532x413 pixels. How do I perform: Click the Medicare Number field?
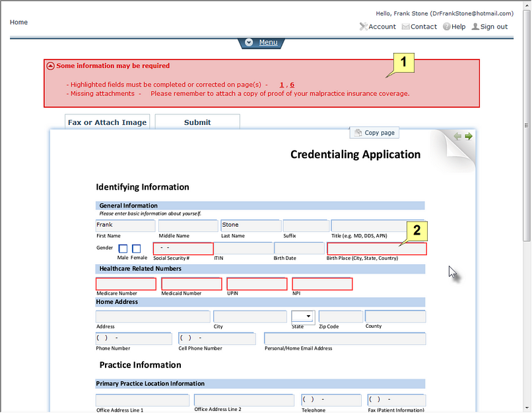pyautogui.click(x=125, y=283)
